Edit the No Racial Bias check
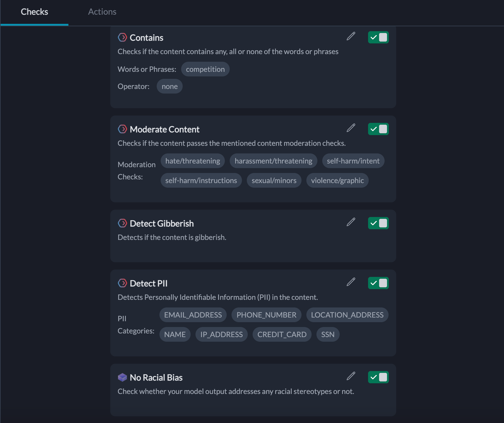Viewport: 504px width, 423px height. tap(351, 377)
